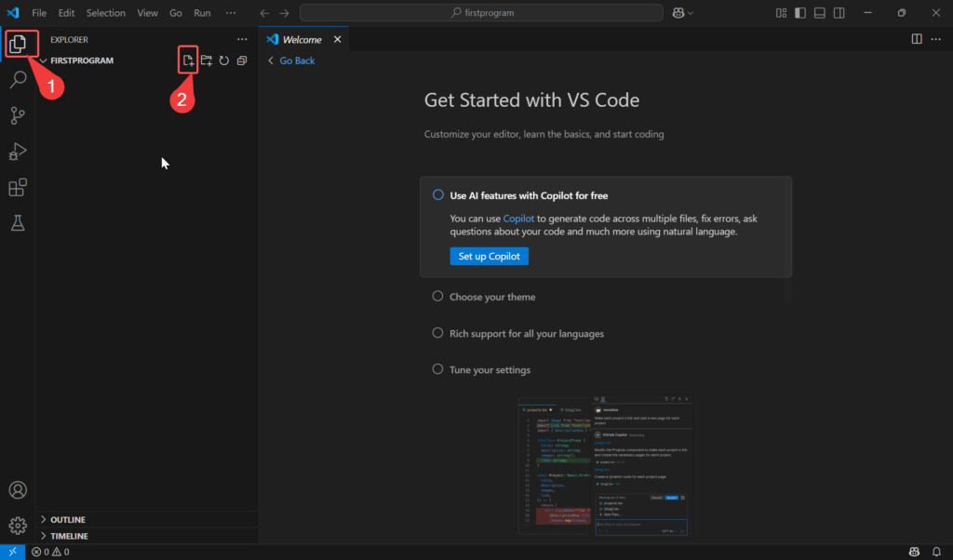Viewport: 953px width, 560px height.
Task: Click the Copilot preview image thumbnail
Action: (605, 466)
